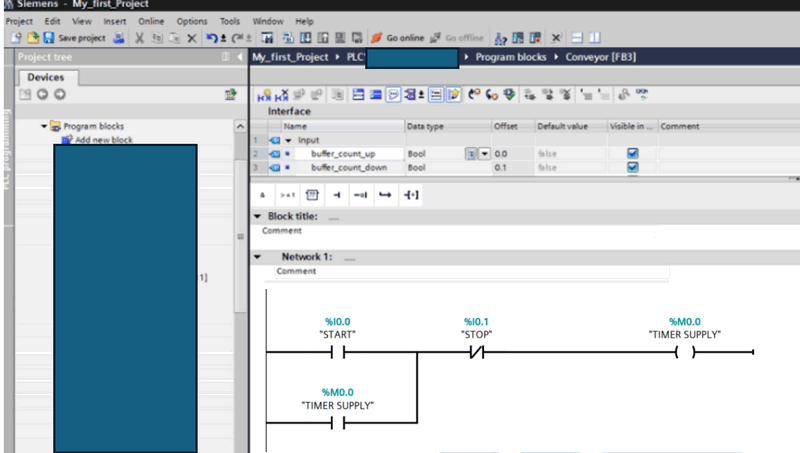Click the Redo arrow icon
Screen dimensions: 800x453
(x=237, y=38)
